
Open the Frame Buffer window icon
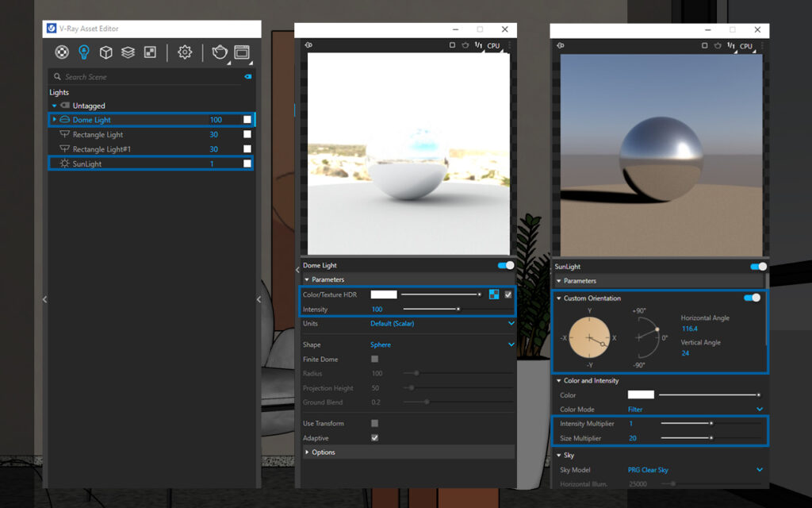coord(242,52)
